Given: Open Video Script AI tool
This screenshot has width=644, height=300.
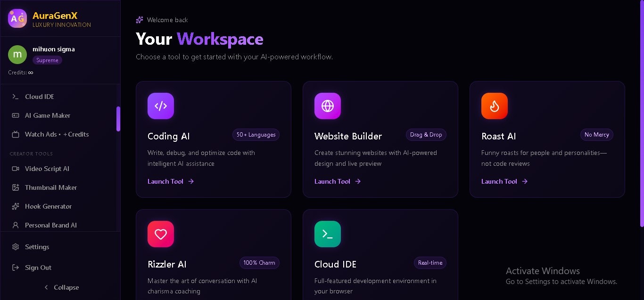Looking at the screenshot, I should click(x=58, y=169).
